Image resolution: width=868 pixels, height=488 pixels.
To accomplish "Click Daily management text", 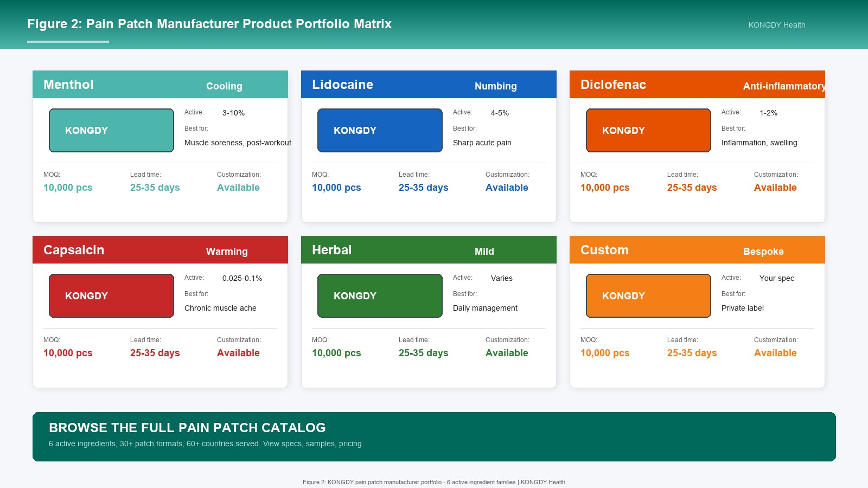I will (485, 308).
